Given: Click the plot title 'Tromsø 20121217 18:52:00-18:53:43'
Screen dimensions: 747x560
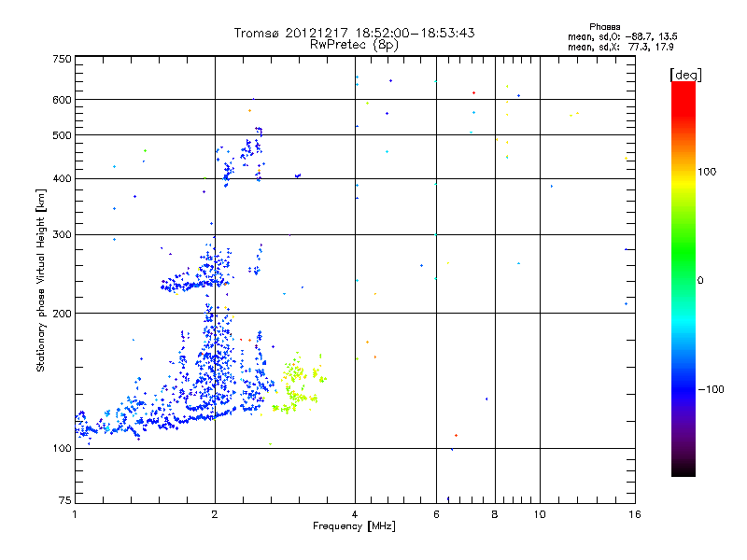Looking at the screenshot, I should pyautogui.click(x=354, y=33).
